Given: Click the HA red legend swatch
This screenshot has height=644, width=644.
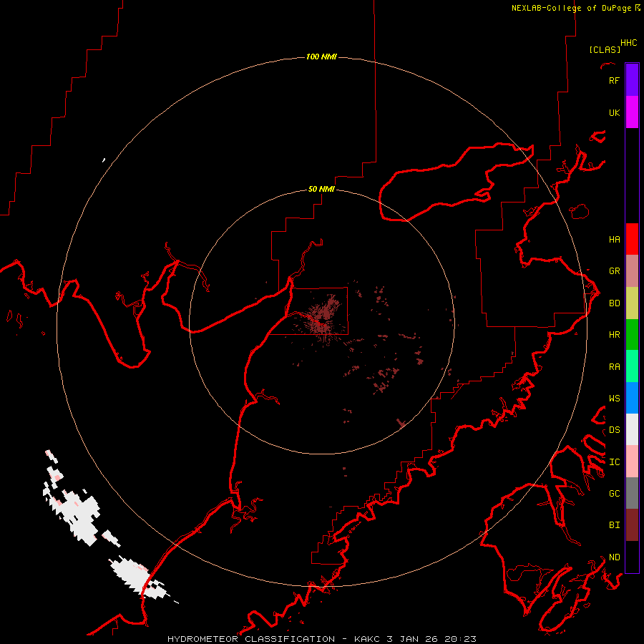Looking at the screenshot, I should [x=632, y=239].
